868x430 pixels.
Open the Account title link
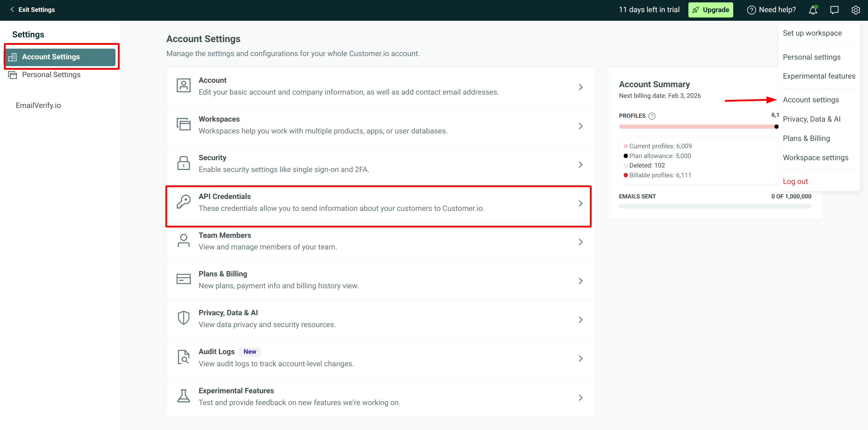(212, 80)
